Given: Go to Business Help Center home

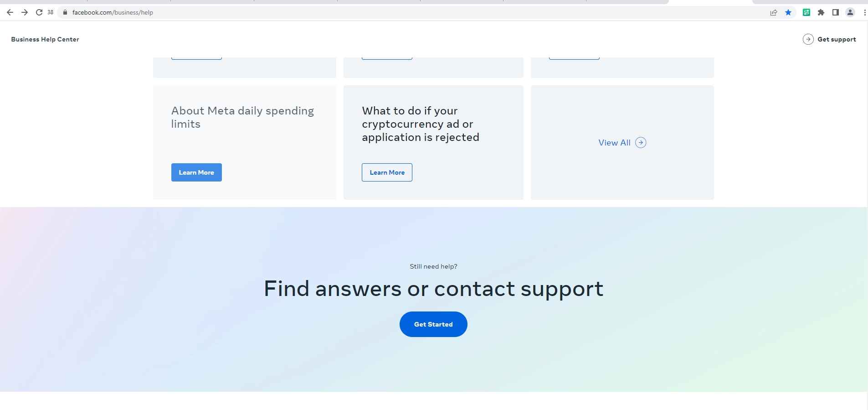Looking at the screenshot, I should [45, 39].
